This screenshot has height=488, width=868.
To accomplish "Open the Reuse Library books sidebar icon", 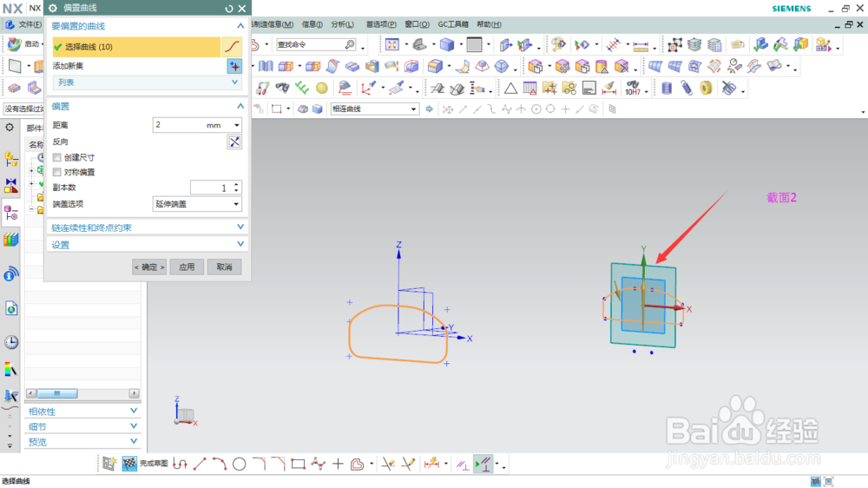I will 11,240.
